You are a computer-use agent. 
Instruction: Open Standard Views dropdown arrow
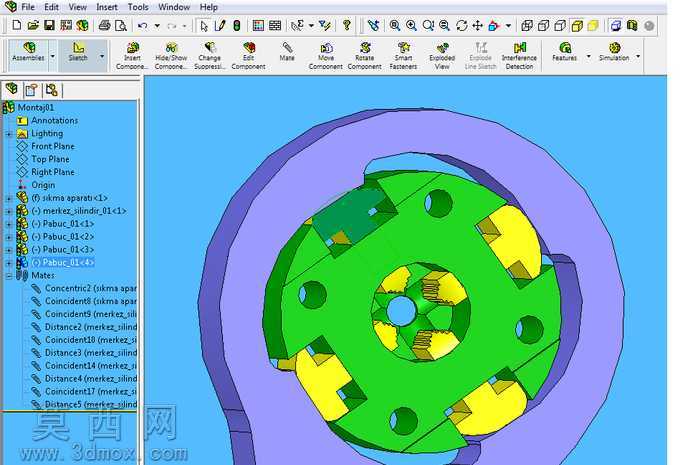click(x=508, y=26)
